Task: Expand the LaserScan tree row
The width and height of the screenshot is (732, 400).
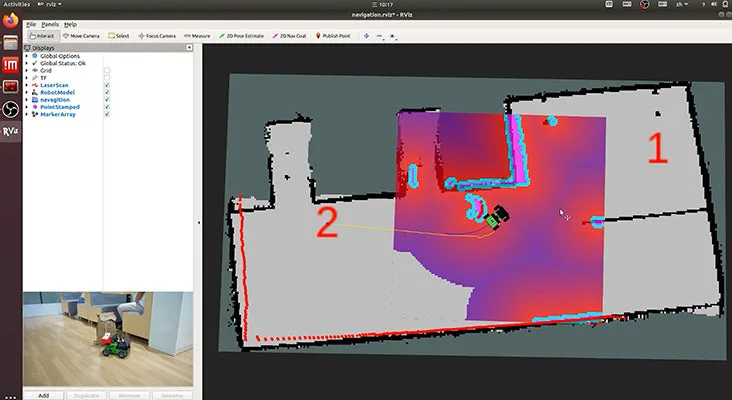Action: (27, 85)
